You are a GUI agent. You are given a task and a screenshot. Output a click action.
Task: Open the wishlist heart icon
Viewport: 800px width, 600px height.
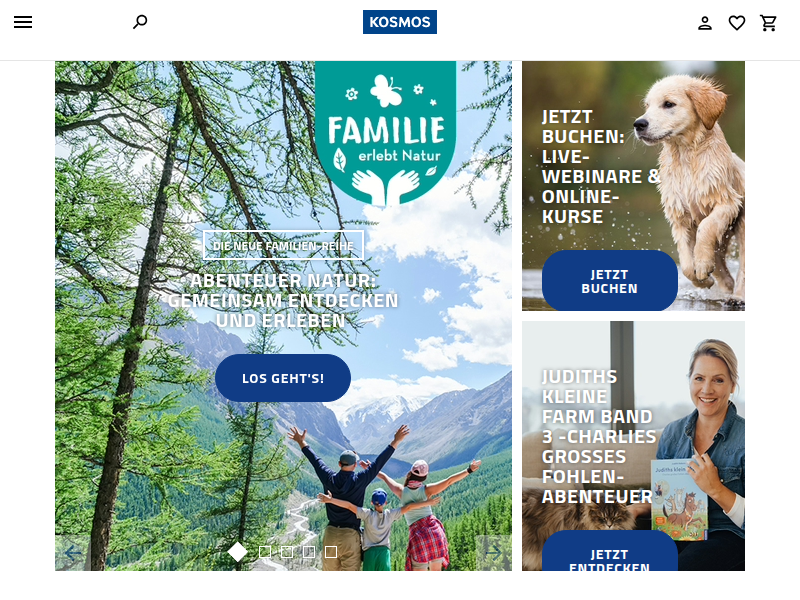click(x=736, y=23)
